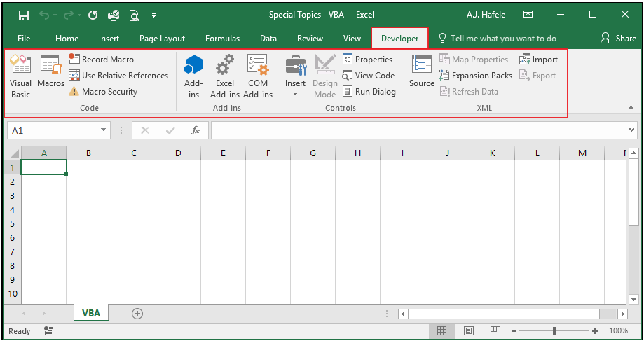644x341 pixels.
Task: Import XML data
Action: coord(538,59)
